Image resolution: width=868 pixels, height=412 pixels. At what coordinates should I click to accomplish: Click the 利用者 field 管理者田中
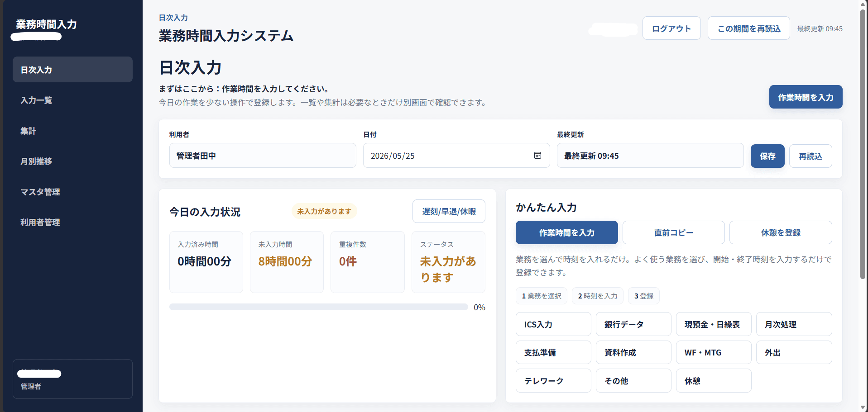(263, 156)
